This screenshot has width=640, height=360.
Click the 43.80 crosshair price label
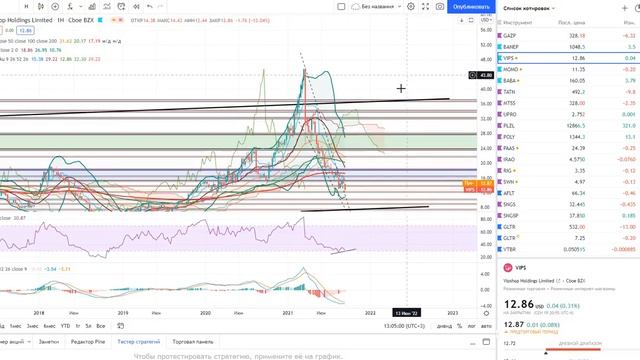click(x=485, y=75)
